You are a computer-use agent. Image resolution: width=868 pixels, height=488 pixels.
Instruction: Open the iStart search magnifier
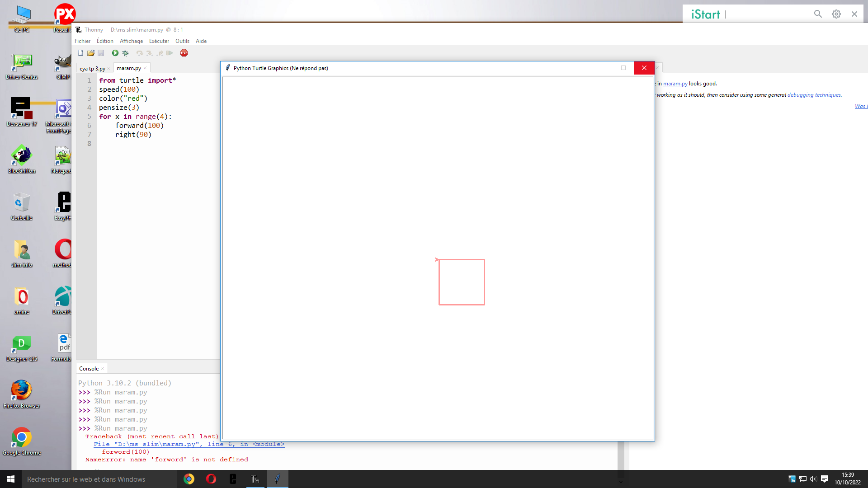point(818,14)
